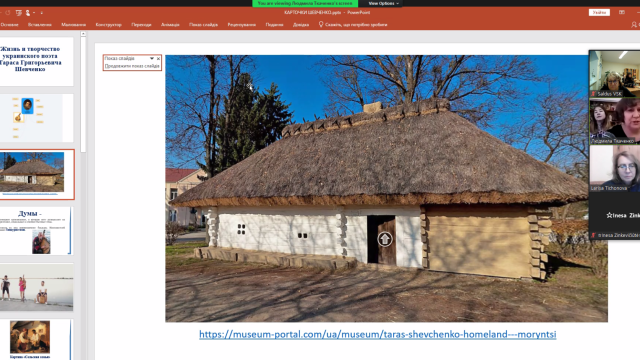Click the green screen-sharing notification banner
Image resolution: width=640 pixels, height=360 pixels.
coord(305,3)
